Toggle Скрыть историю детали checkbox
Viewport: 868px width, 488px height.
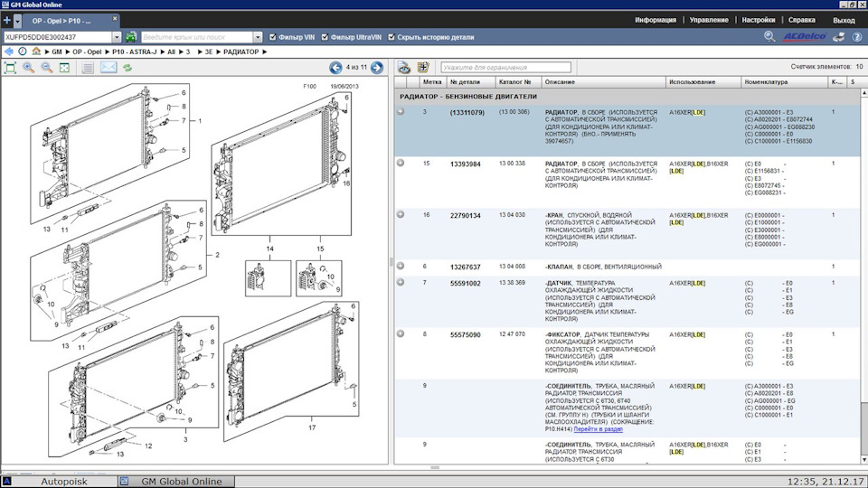click(x=392, y=37)
